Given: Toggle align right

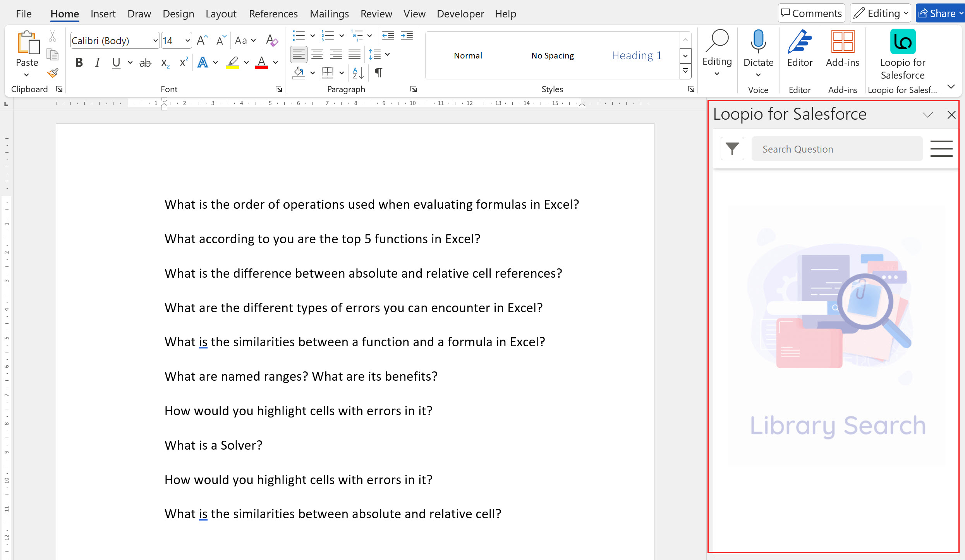Looking at the screenshot, I should coord(336,54).
